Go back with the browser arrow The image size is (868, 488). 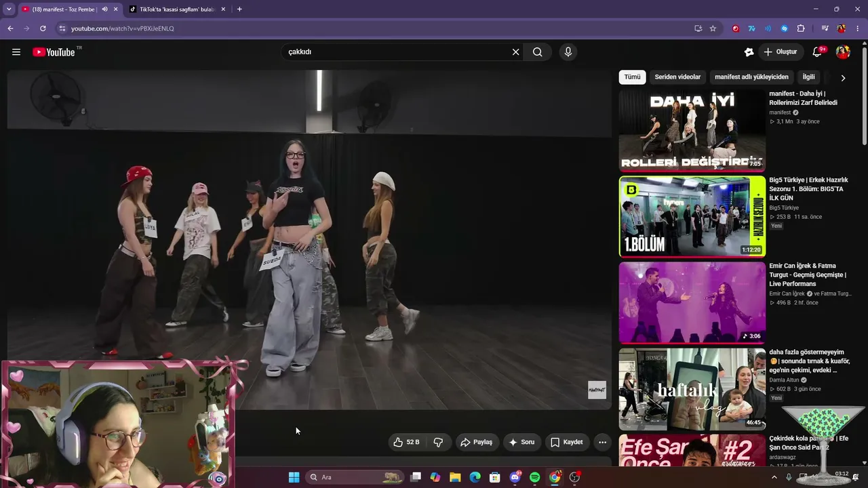[10, 28]
